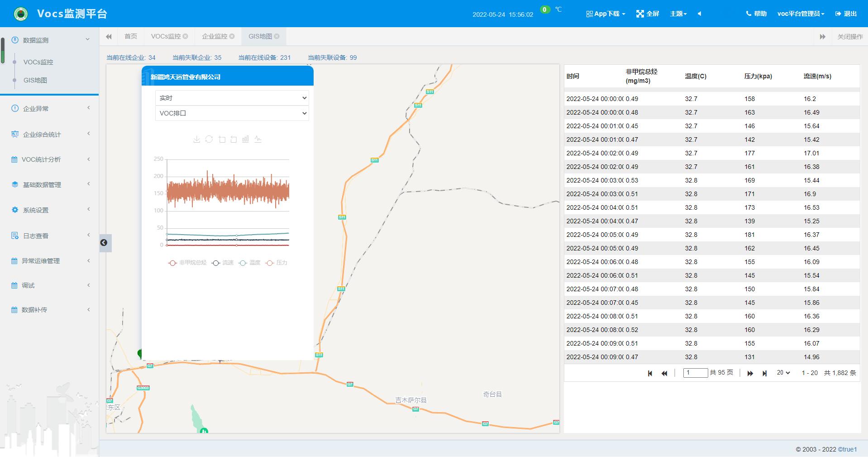Open the rows-per-page dropdown showing 20
The width and height of the screenshot is (868, 457).
pos(783,373)
